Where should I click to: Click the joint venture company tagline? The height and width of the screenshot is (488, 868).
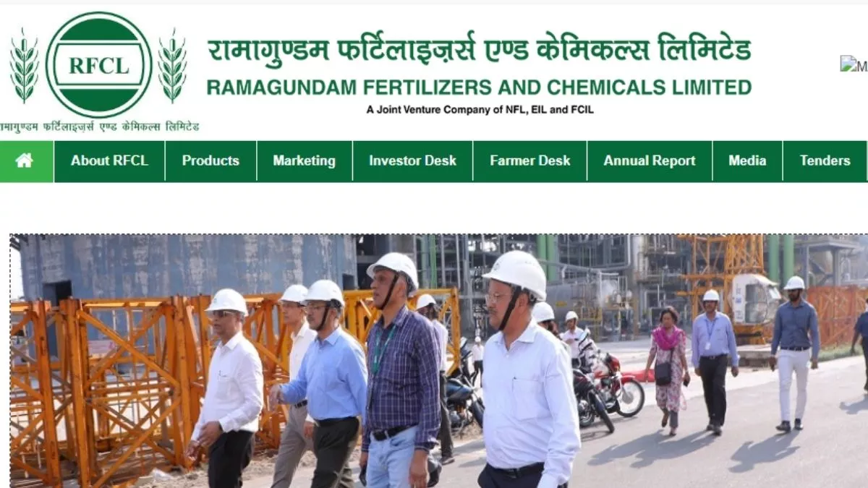click(x=480, y=110)
